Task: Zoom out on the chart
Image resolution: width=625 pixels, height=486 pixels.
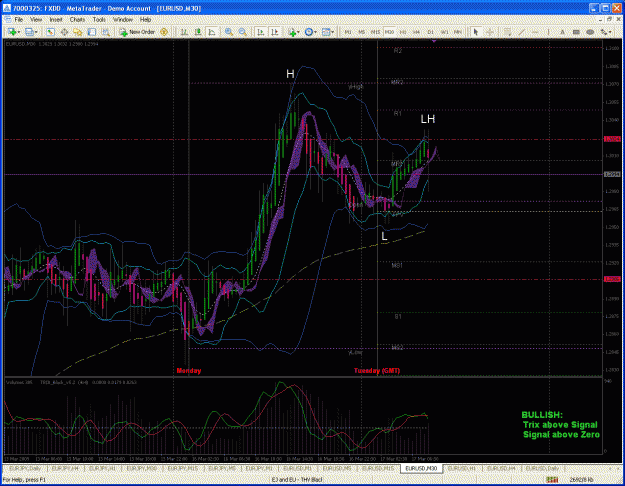Action: pos(242,32)
